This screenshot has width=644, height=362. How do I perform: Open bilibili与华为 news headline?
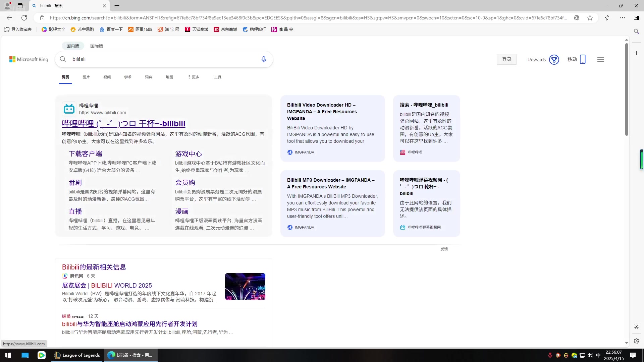click(129, 324)
